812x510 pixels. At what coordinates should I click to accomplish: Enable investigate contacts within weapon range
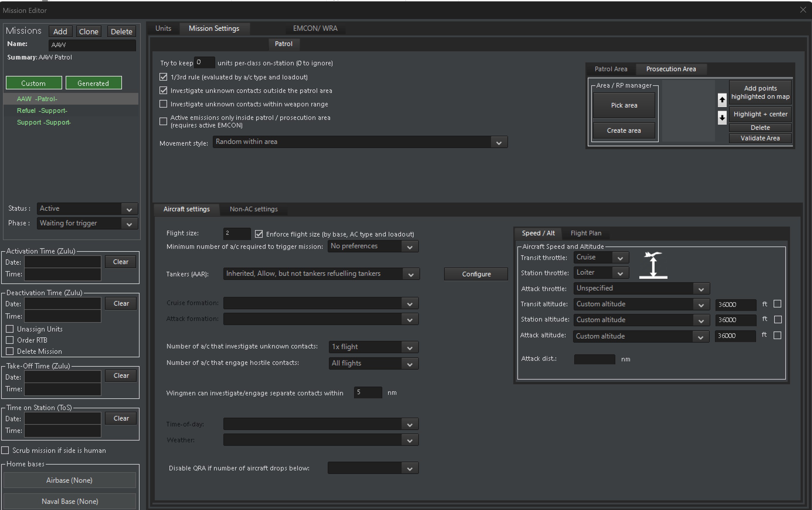tap(163, 104)
